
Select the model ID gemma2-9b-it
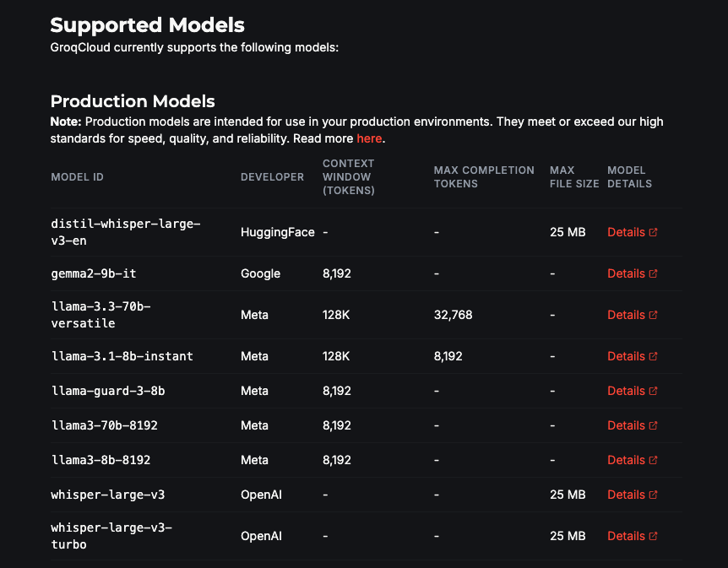[x=94, y=273]
